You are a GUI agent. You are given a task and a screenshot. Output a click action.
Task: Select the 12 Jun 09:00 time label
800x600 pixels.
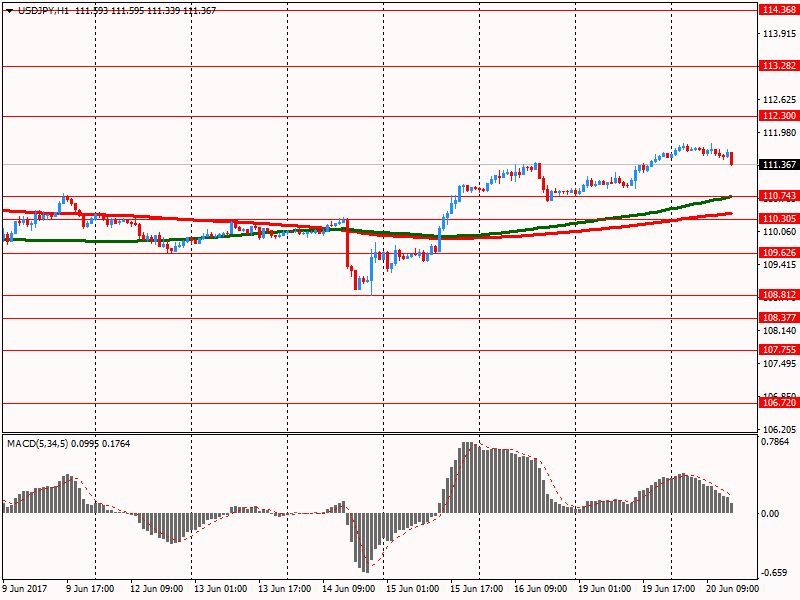(157, 589)
